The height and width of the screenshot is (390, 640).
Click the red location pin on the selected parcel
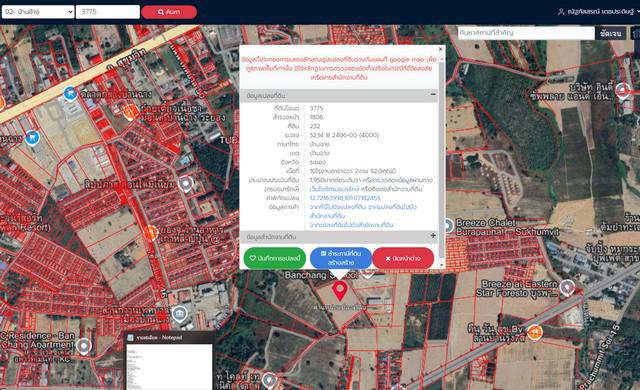click(340, 290)
